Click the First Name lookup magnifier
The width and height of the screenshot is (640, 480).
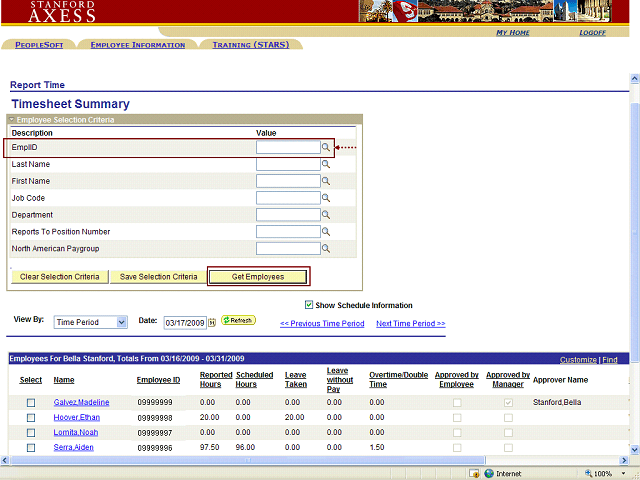pyautogui.click(x=326, y=181)
